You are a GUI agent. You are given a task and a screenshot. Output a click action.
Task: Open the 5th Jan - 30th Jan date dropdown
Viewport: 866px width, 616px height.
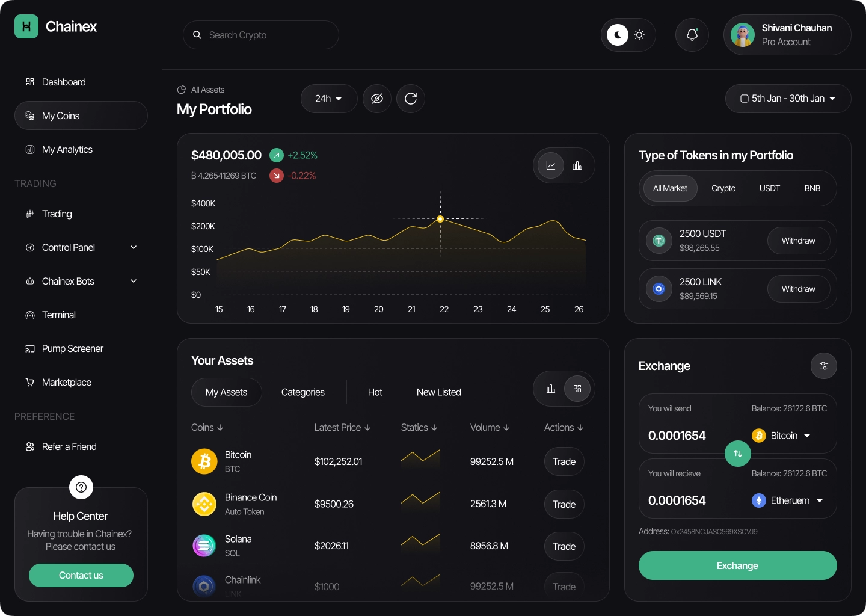pyautogui.click(x=788, y=99)
